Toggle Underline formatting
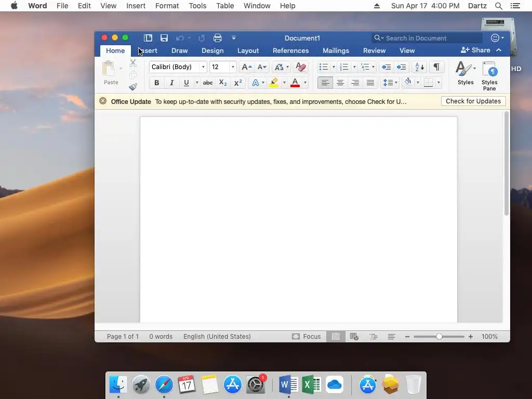Screen dimensions: 532x399 187,83
